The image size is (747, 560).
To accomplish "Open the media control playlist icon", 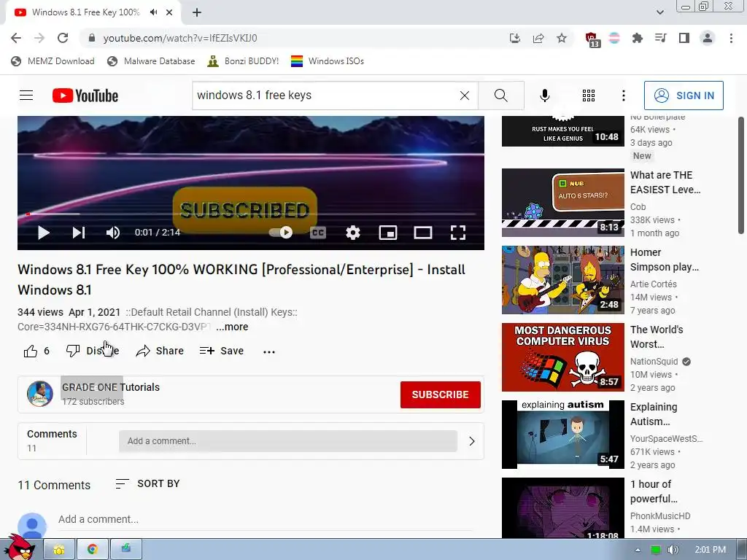I will coord(660,38).
